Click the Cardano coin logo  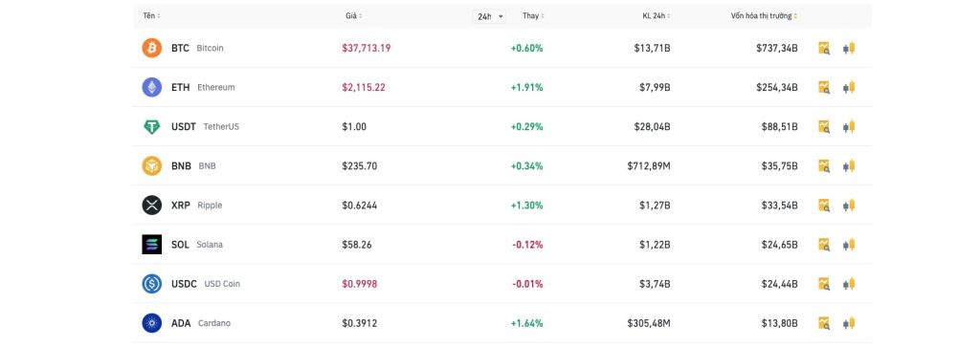click(x=152, y=323)
